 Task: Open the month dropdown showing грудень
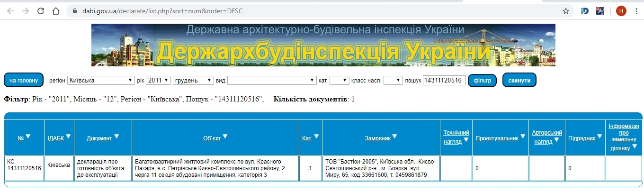point(193,81)
